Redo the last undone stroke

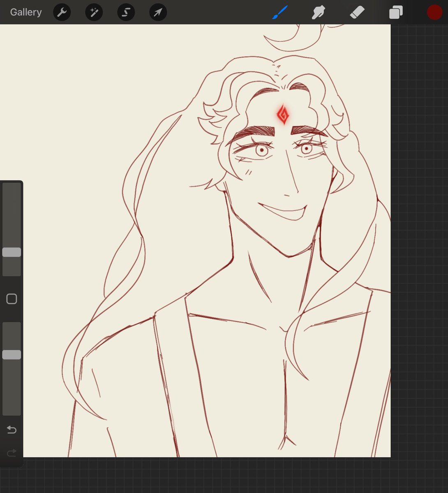click(12, 453)
